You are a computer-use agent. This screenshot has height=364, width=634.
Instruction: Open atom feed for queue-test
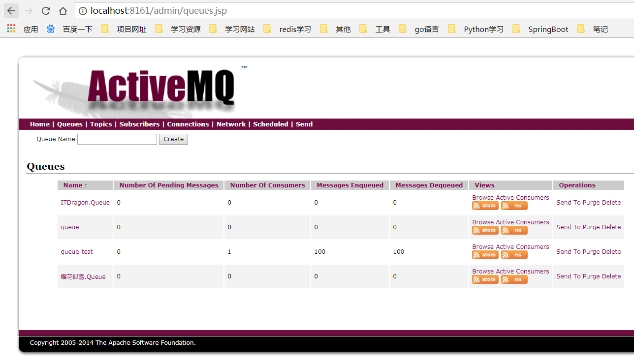tap(485, 255)
